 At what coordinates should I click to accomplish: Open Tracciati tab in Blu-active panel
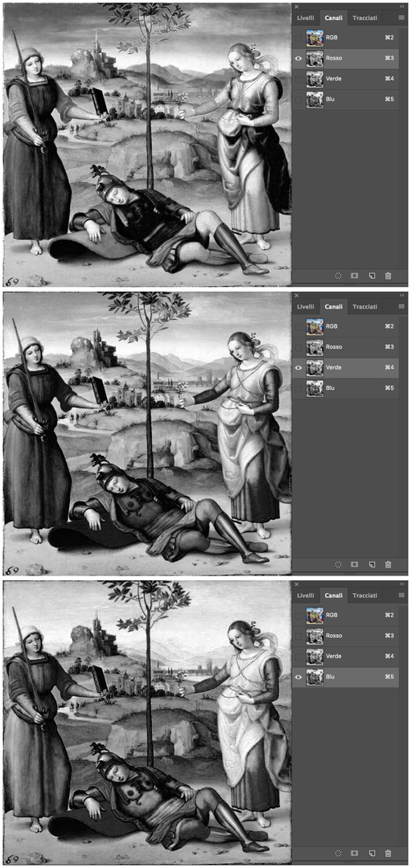click(x=365, y=596)
